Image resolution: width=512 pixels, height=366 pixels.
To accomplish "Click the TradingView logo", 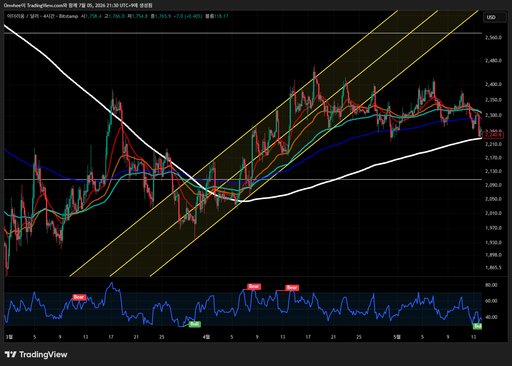I will click(x=36, y=354).
